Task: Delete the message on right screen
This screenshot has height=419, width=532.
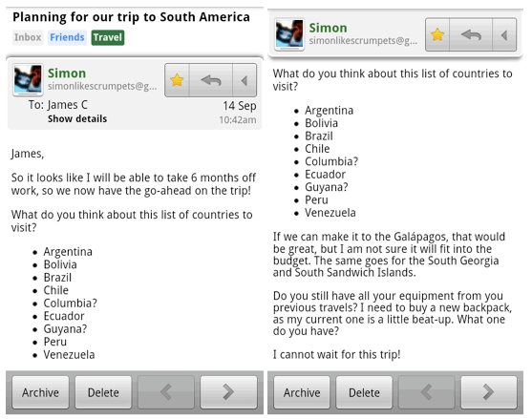Action: [364, 392]
